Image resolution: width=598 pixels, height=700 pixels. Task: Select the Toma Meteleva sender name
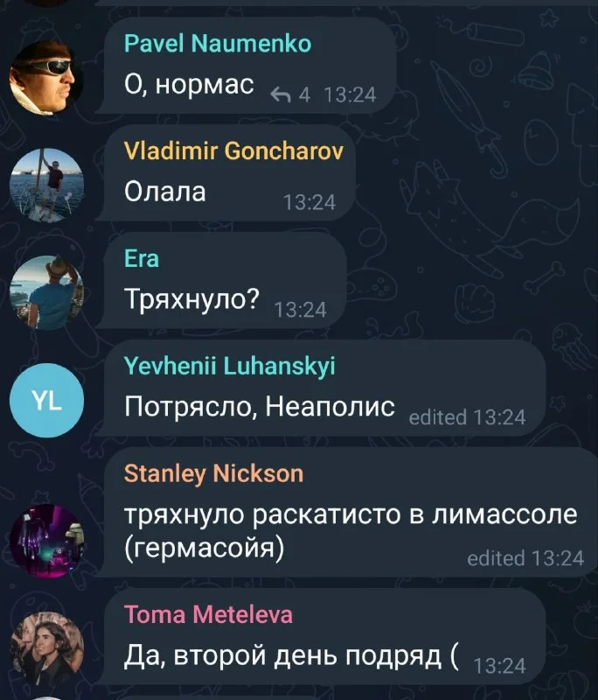pyautogui.click(x=208, y=615)
